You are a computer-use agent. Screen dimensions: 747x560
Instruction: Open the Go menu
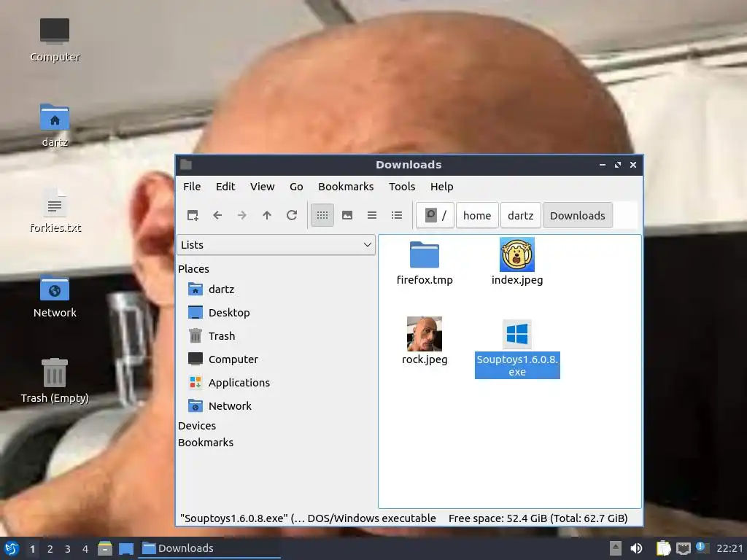click(x=296, y=187)
